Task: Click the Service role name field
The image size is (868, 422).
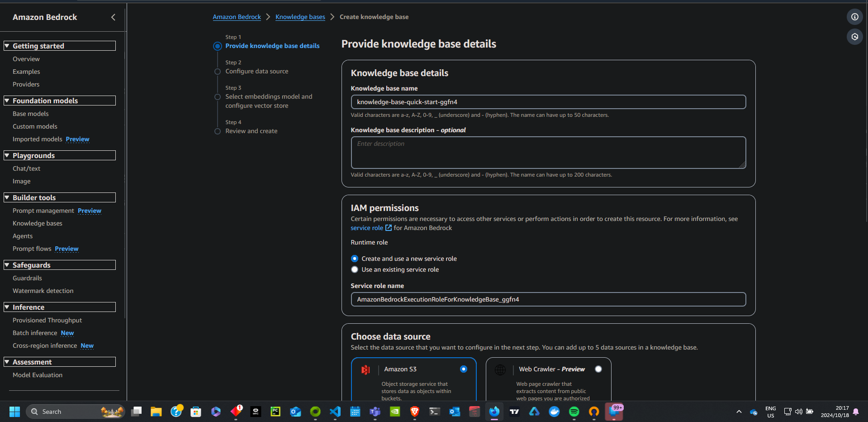Action: coord(548,299)
